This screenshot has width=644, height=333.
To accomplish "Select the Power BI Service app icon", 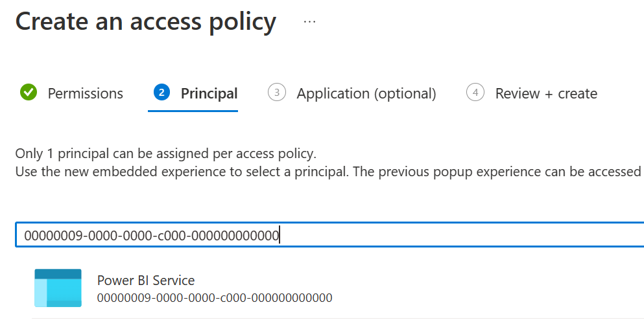I will (x=58, y=288).
